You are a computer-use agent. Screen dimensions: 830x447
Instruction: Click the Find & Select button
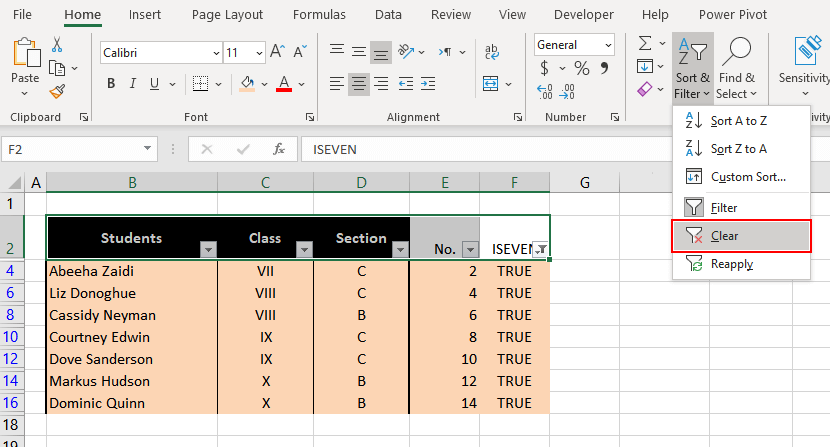coord(736,68)
